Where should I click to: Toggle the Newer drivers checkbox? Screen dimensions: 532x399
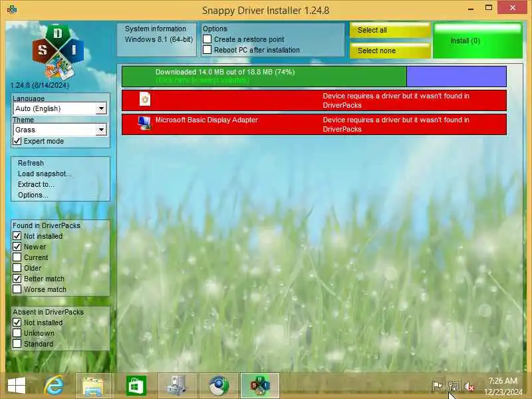pyautogui.click(x=17, y=247)
